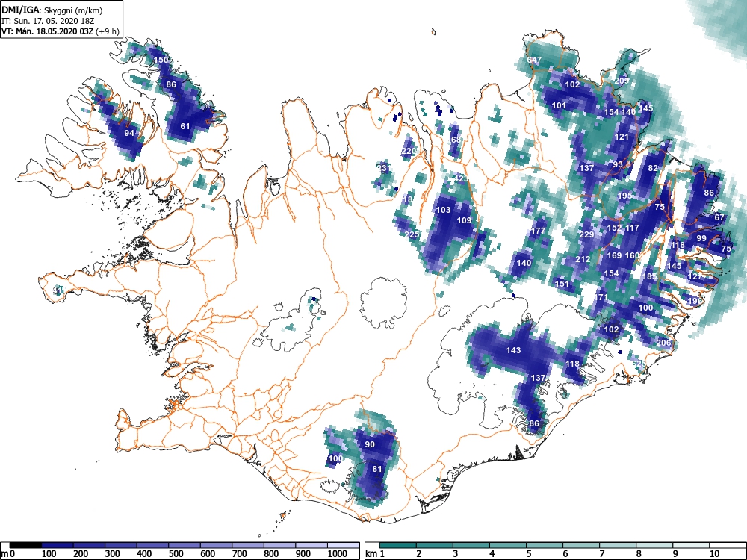Click the map value 647 in the northeast
The height and width of the screenshot is (560, 747).
(x=534, y=60)
